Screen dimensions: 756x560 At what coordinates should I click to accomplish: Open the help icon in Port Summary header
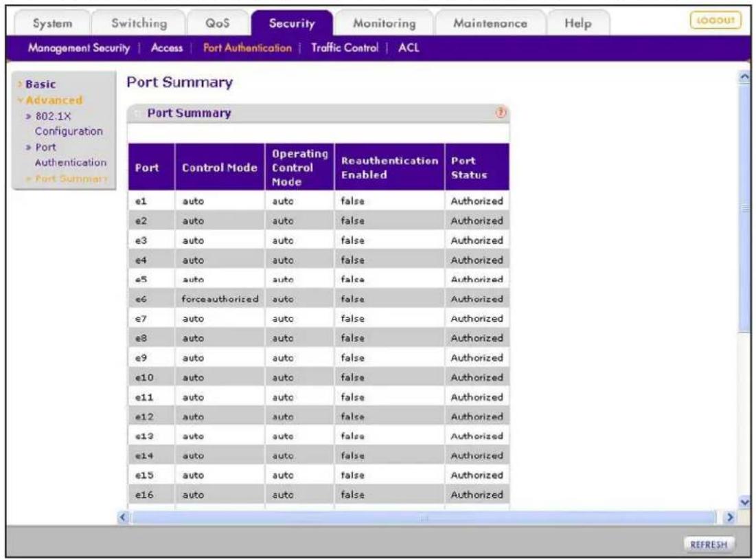501,113
